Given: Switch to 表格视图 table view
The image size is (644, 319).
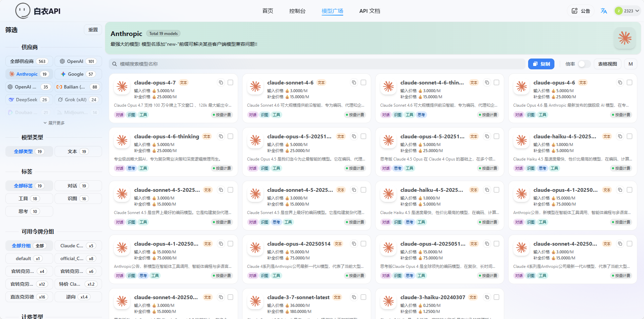Looking at the screenshot, I should point(608,64).
